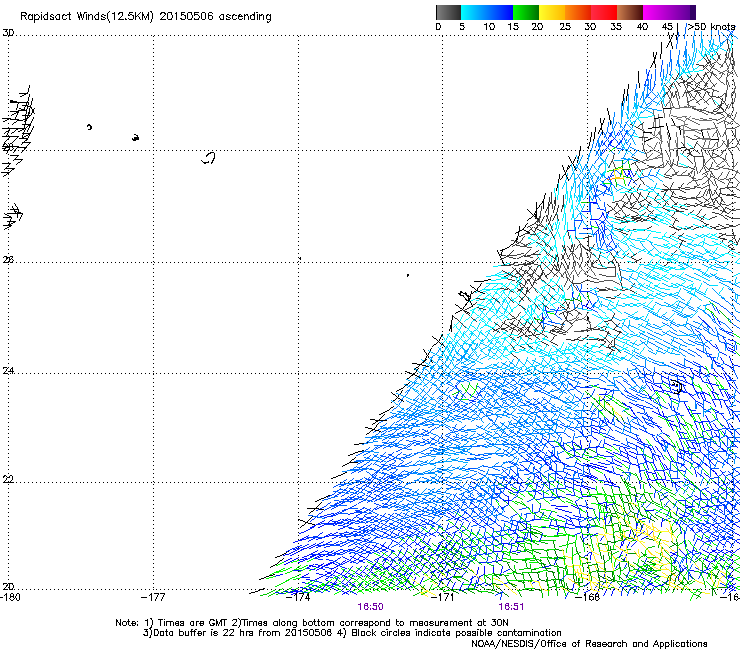Image resolution: width=740 pixels, height=650 pixels.
Task: Select the purple '16:50' time label
Action: (x=370, y=607)
